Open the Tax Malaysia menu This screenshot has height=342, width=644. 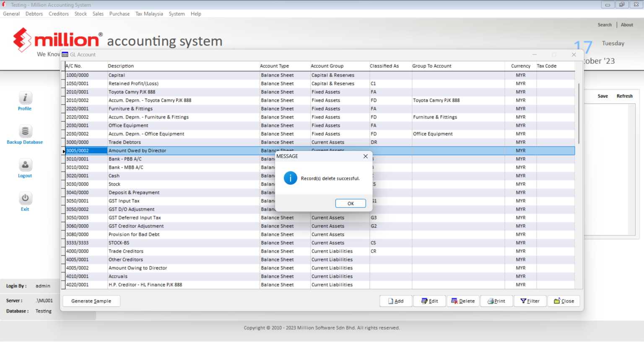pos(149,14)
